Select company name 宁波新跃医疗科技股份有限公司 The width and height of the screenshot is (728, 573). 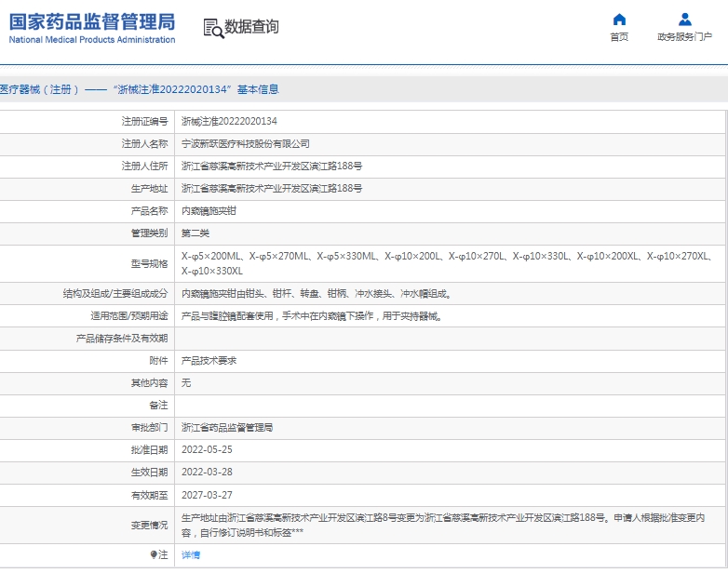coord(246,144)
